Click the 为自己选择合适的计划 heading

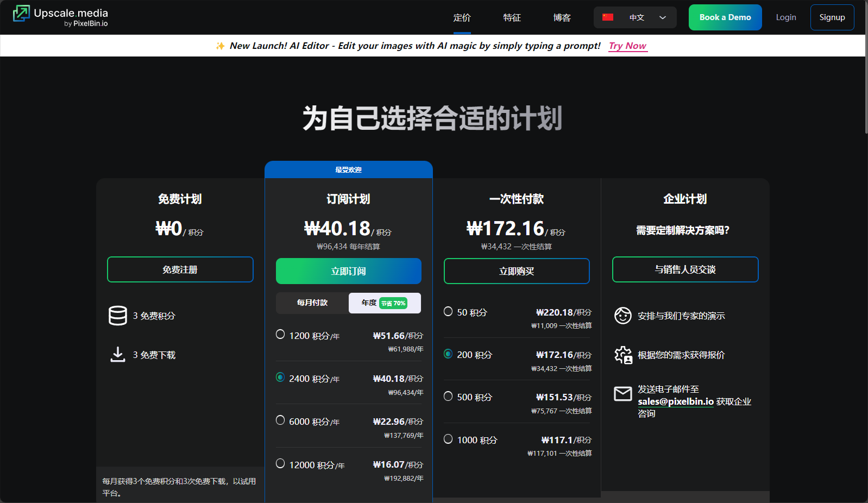click(432, 118)
